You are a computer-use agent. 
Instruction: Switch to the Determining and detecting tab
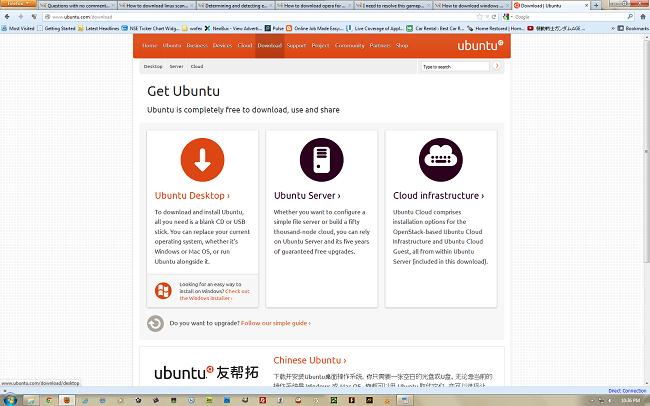point(235,5)
